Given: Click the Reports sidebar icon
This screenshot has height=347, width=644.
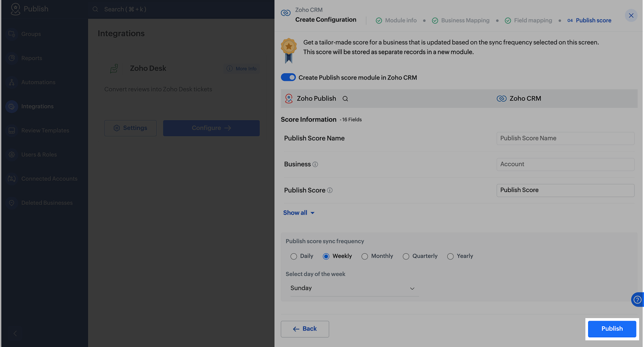Looking at the screenshot, I should [12, 58].
